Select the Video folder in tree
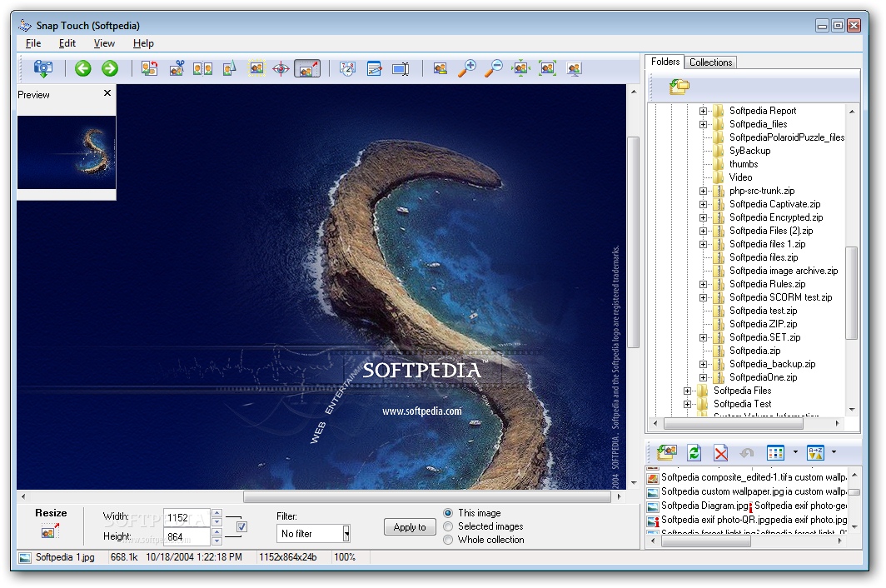The width and height of the screenshot is (886, 588). click(740, 177)
